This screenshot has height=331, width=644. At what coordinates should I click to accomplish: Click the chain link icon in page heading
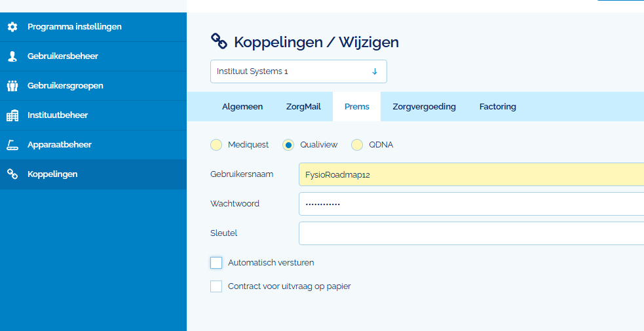(219, 41)
